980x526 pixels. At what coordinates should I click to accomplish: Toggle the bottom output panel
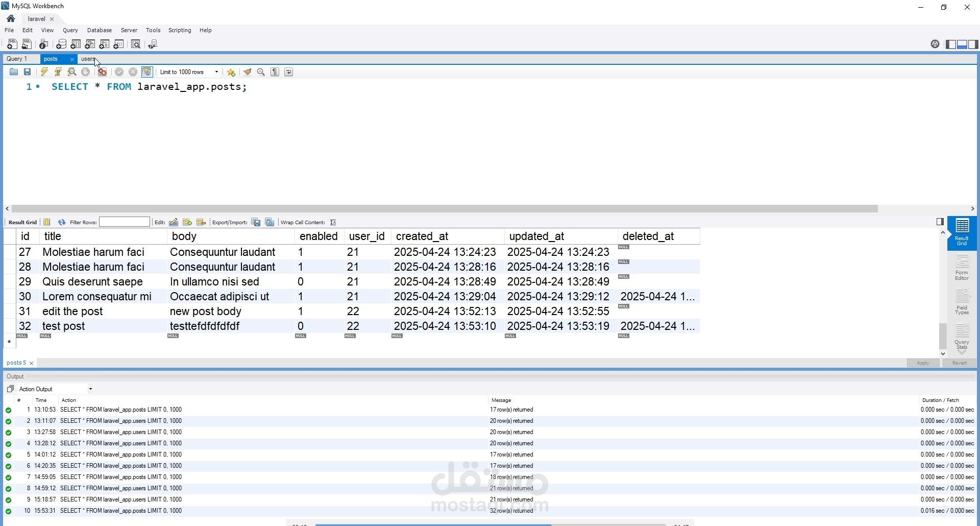(x=962, y=44)
